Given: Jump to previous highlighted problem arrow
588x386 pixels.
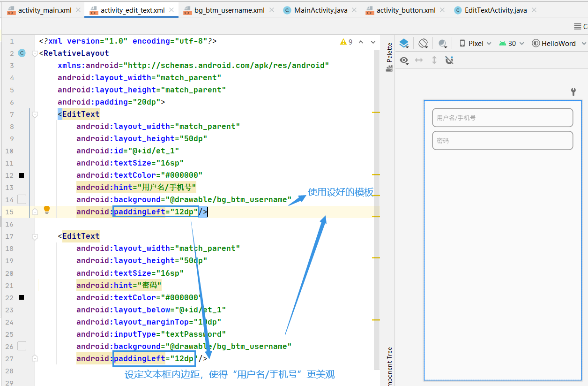Looking at the screenshot, I should coord(361,42).
